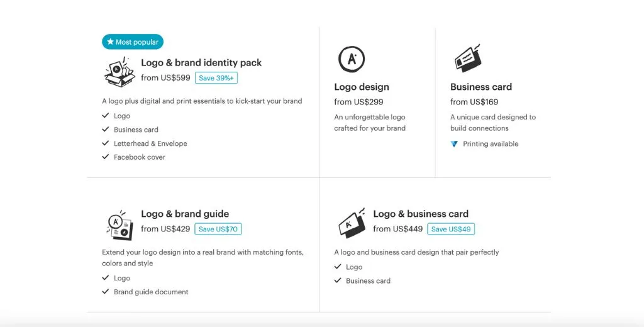
Task: Click the checkmark beside Letterhead & Envelope
Action: coord(106,143)
